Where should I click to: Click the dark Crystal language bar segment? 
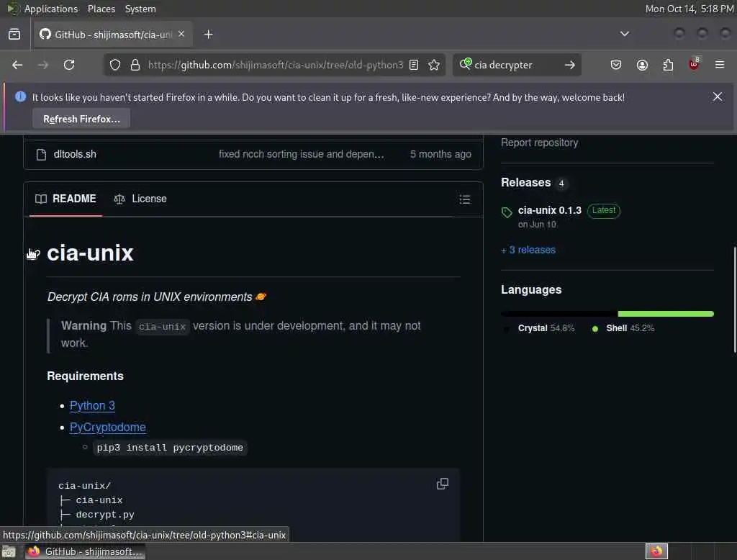click(x=559, y=314)
